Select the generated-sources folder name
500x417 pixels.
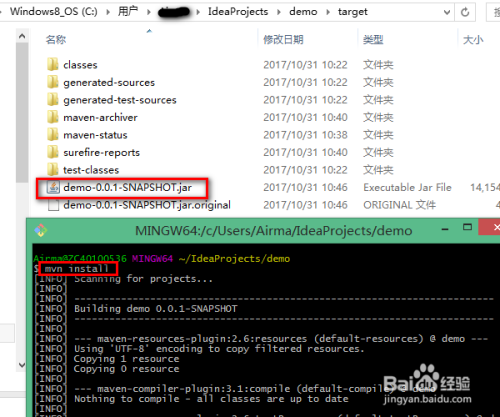tap(109, 82)
